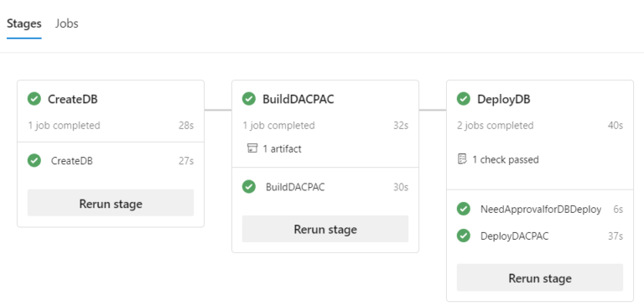Viewport: 644px width, 306px height.
Task: Click the artifact box icon in BuildDACPAC
Action: [x=252, y=148]
